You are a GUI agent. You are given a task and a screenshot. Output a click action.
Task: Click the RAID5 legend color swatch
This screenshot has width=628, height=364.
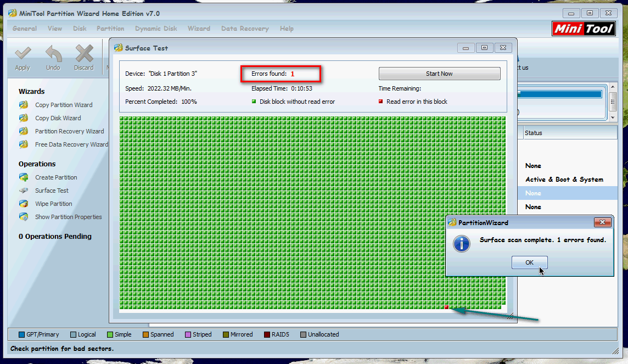coord(267,334)
